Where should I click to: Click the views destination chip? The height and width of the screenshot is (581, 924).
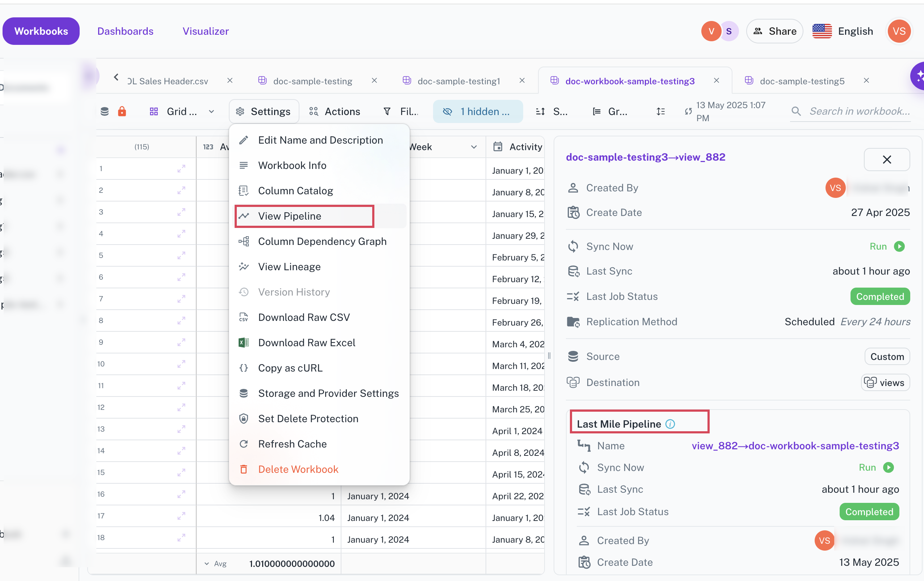(885, 382)
